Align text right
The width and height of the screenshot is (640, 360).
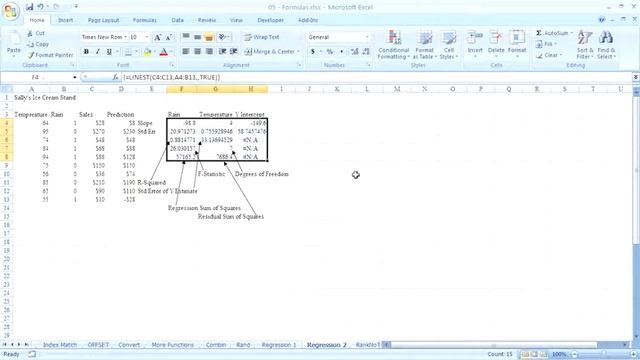[x=209, y=51]
